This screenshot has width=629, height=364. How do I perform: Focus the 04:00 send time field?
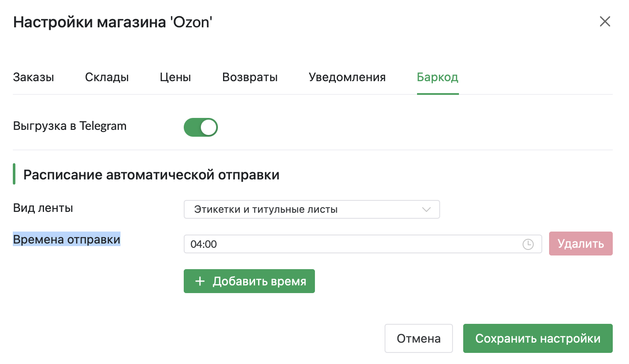coord(350,244)
